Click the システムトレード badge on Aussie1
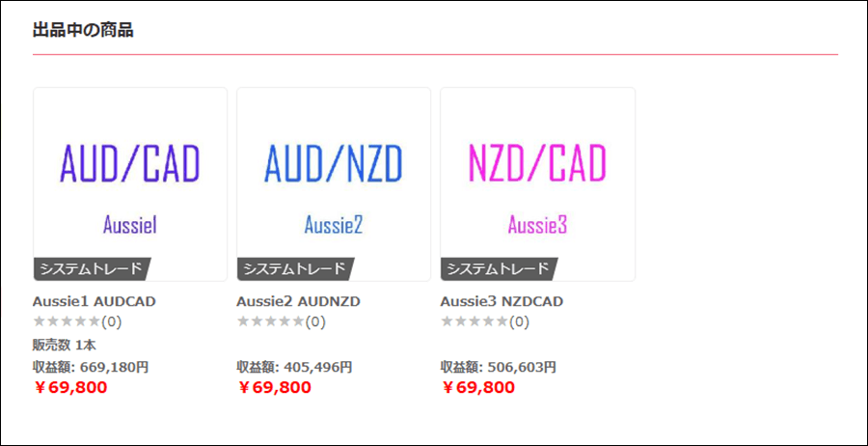Viewport: 868px width, 446px height. click(x=92, y=269)
